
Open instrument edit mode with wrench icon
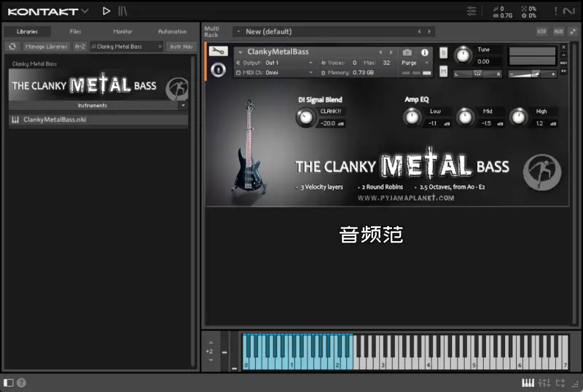pos(218,51)
